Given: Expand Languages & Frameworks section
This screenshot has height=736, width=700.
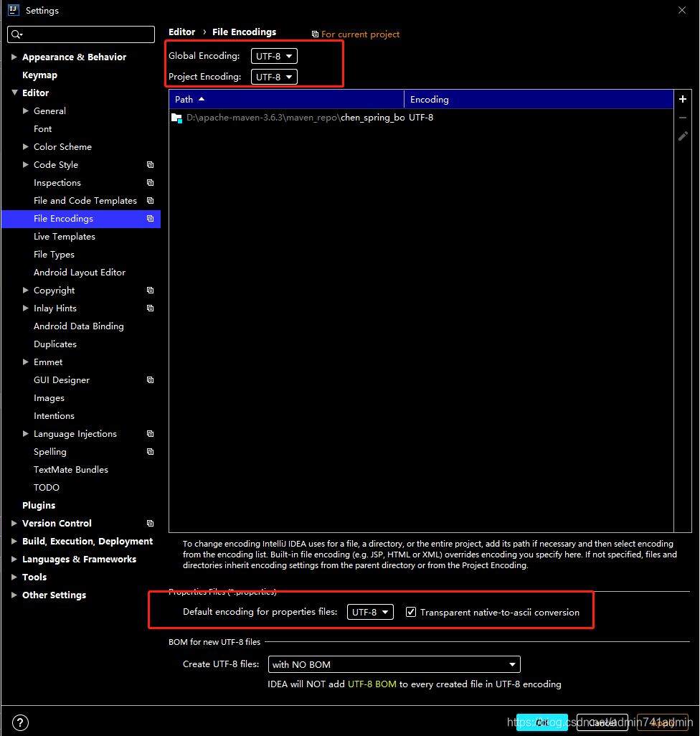Looking at the screenshot, I should pyautogui.click(x=14, y=559).
